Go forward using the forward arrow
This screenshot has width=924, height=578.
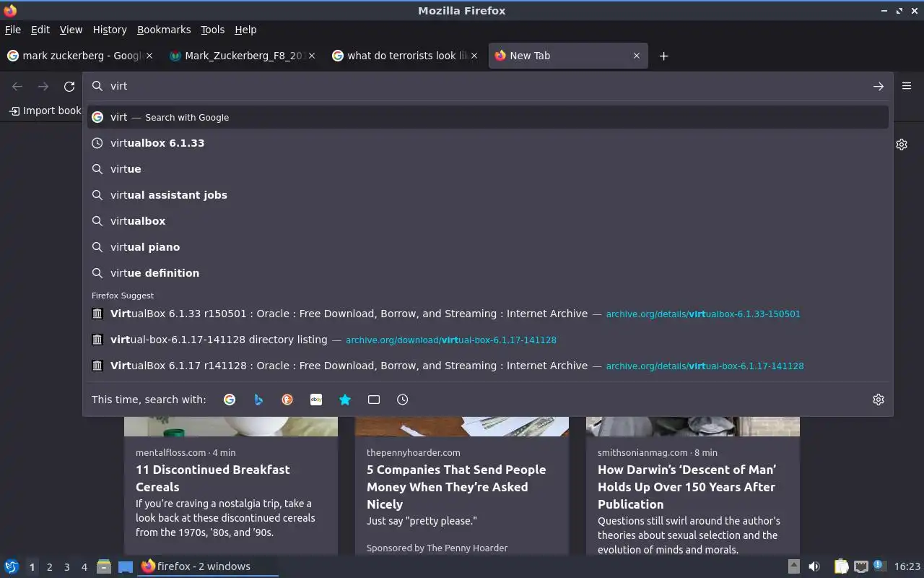43,87
